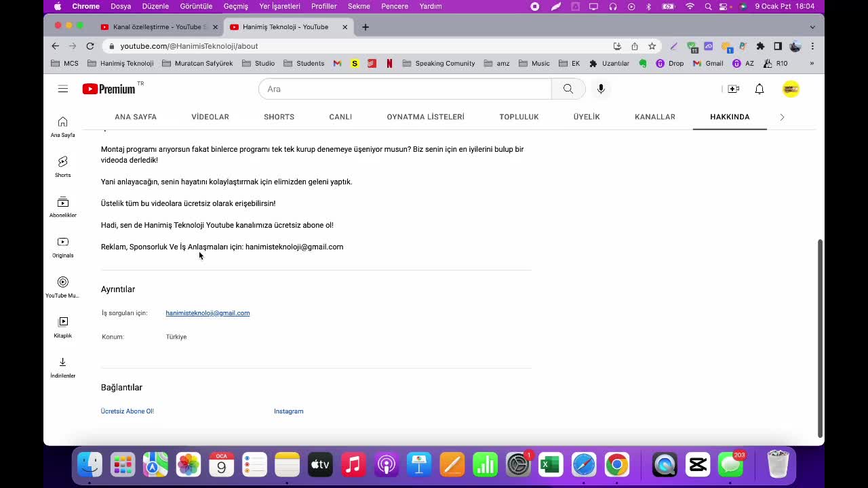Switch to the ÜYELİK tab
This screenshot has height=488, width=868.
click(587, 117)
